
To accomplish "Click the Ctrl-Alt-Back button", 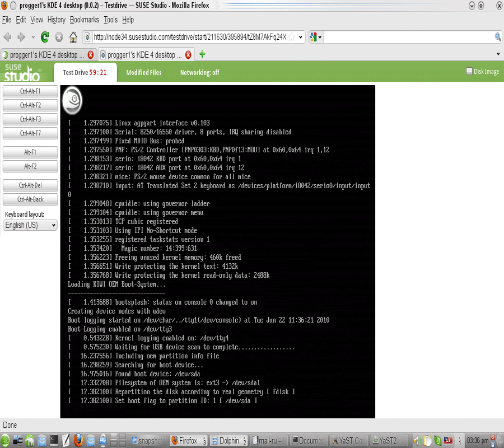I will tap(30, 199).
